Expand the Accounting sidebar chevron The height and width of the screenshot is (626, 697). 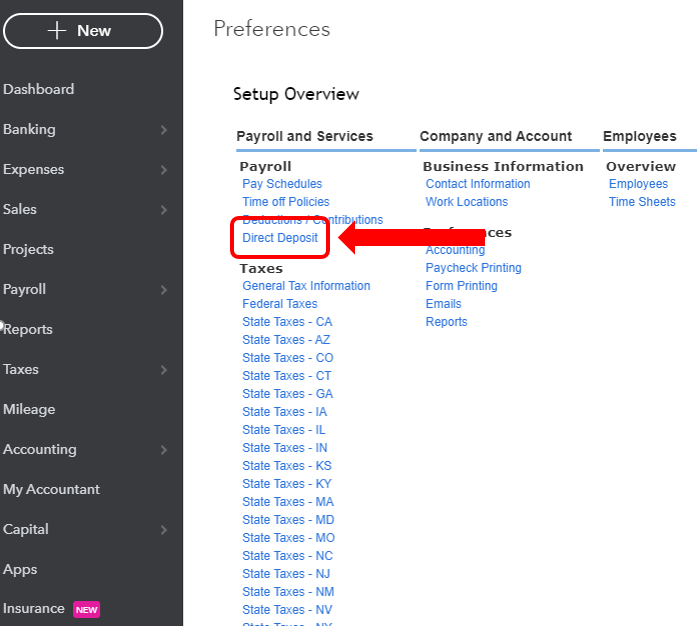point(164,450)
